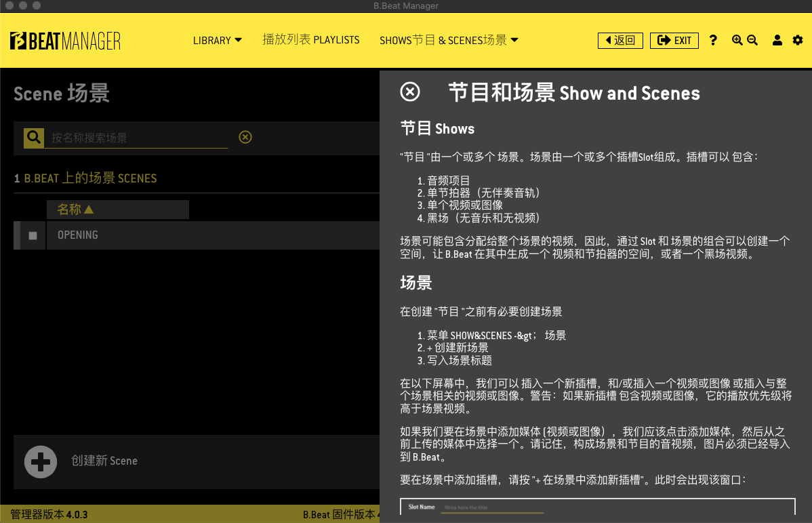This screenshot has width=812, height=523.
Task: Toggle the OPENING scene checkbox
Action: 33,236
